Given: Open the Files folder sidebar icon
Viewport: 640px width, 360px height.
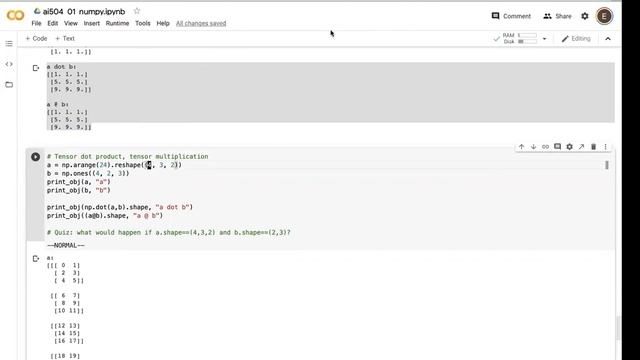Looking at the screenshot, I should pyautogui.click(x=9, y=84).
